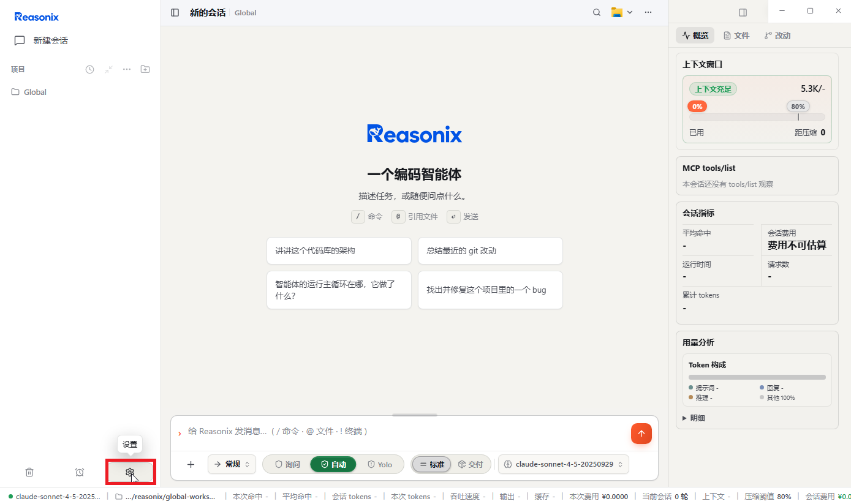Image resolution: width=851 pixels, height=504 pixels.
Task: Expand the folder open-with dropdown chevron
Action: 630,12
